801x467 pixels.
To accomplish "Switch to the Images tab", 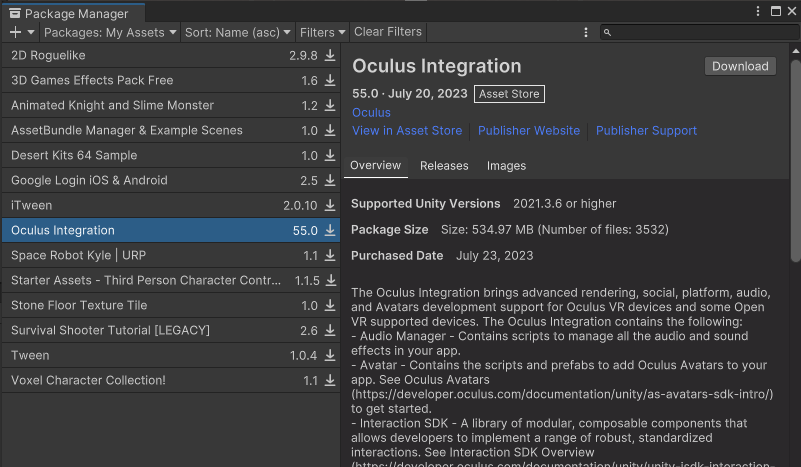I will [506, 166].
